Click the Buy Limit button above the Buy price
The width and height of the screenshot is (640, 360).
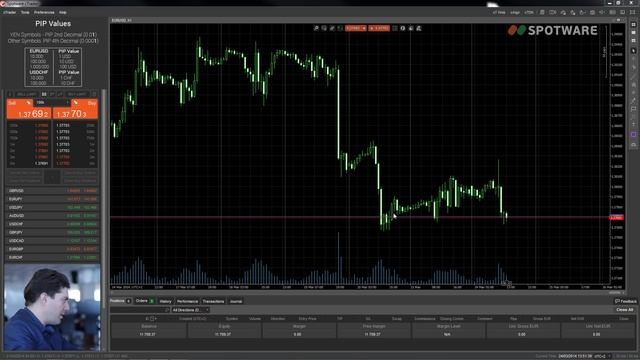tap(77, 94)
